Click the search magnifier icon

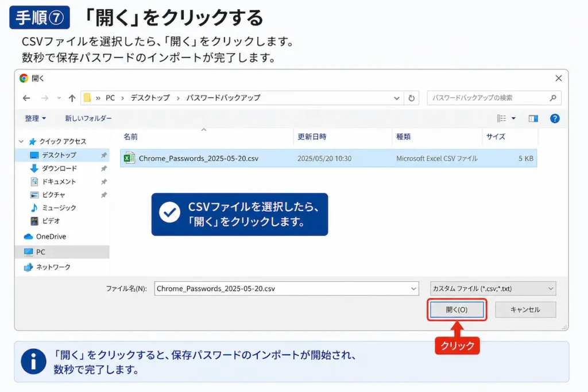click(x=553, y=98)
